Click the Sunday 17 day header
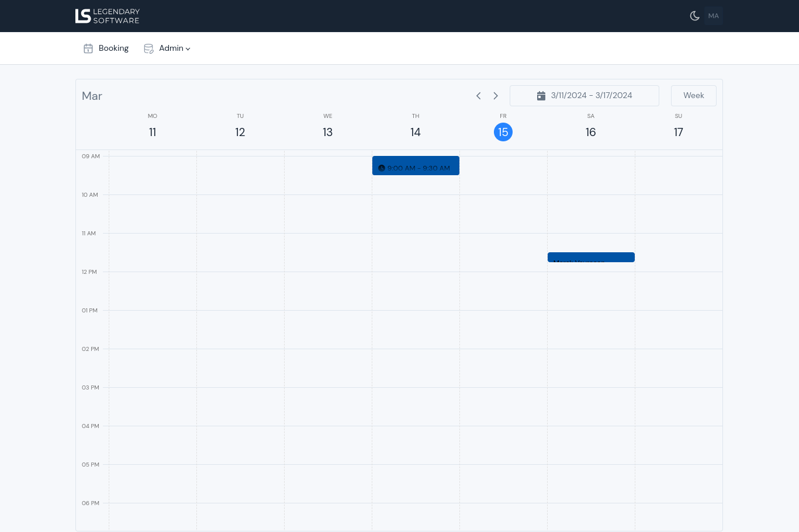This screenshot has height=532, width=799. coord(678,132)
